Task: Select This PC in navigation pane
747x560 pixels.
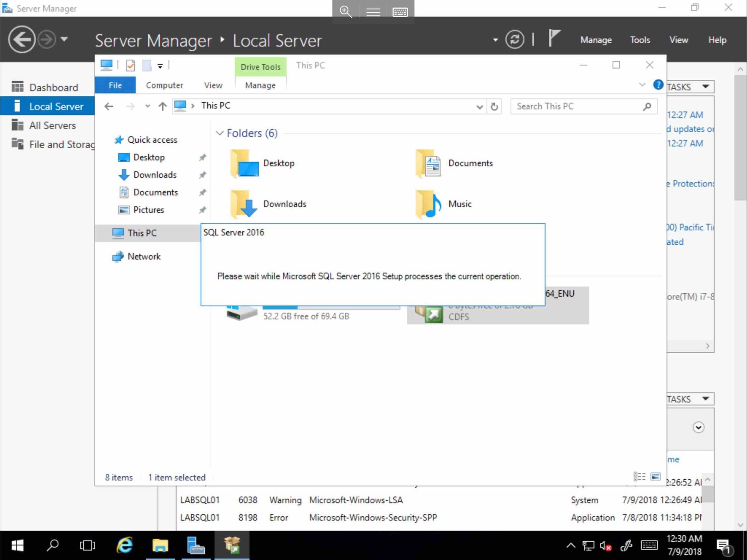Action: [x=142, y=233]
